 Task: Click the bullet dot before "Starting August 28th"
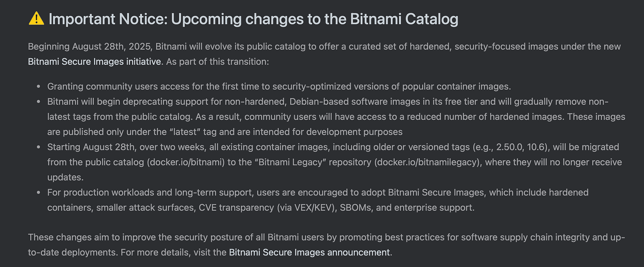pos(39,147)
